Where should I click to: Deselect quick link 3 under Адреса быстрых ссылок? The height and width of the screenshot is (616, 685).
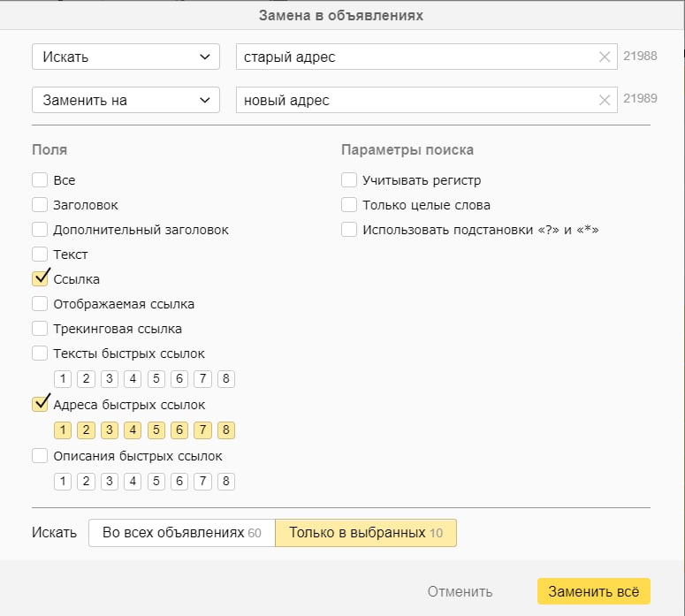point(110,430)
